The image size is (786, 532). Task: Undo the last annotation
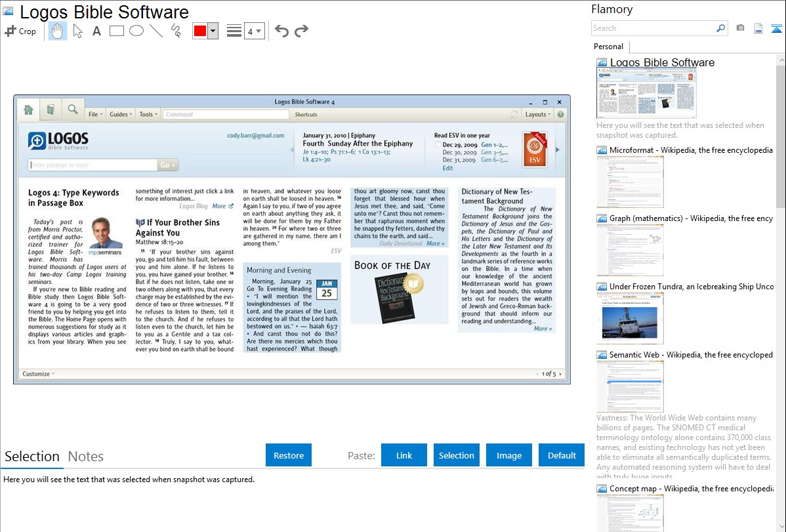281,31
